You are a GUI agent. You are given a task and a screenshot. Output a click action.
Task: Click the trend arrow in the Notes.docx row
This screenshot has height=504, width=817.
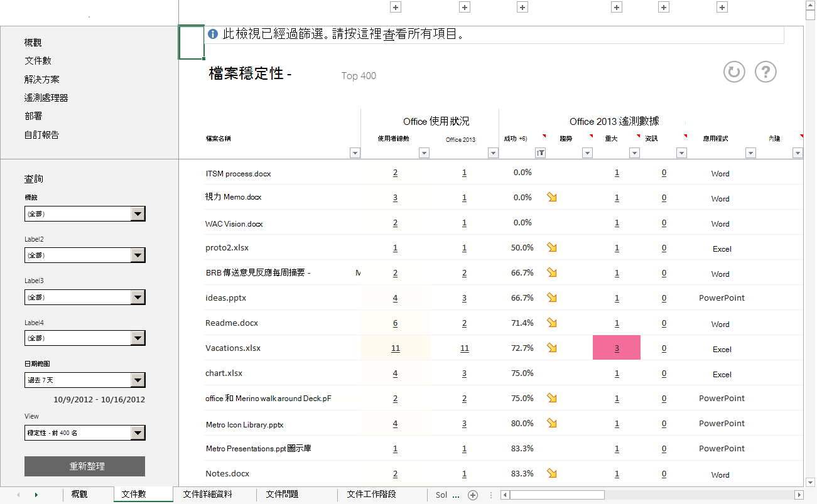pyautogui.click(x=552, y=473)
